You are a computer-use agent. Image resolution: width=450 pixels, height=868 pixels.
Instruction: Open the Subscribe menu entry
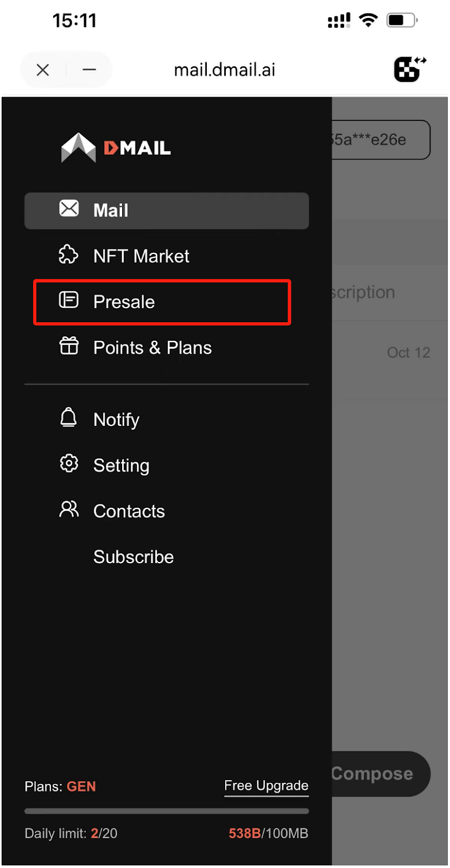pyautogui.click(x=134, y=557)
